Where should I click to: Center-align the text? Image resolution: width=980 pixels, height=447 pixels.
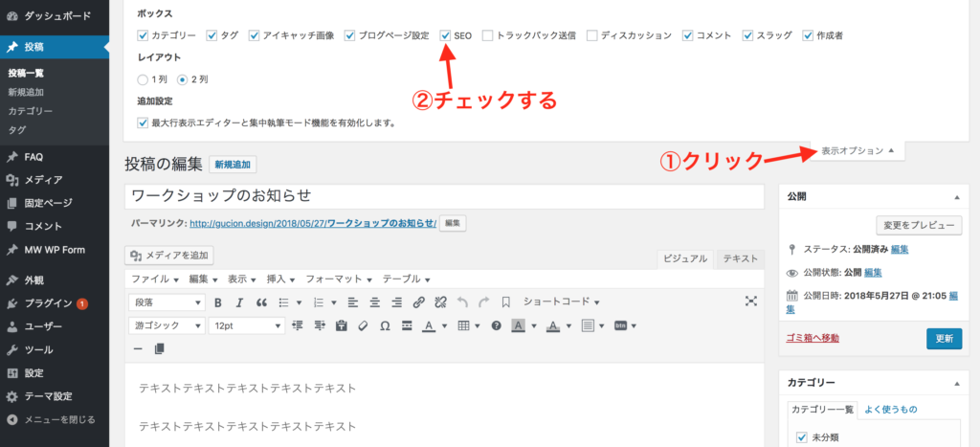point(374,302)
